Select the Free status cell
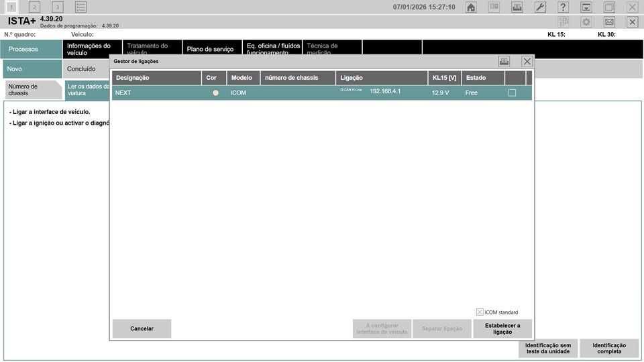Viewport: 644px width, 362px height. tap(472, 93)
